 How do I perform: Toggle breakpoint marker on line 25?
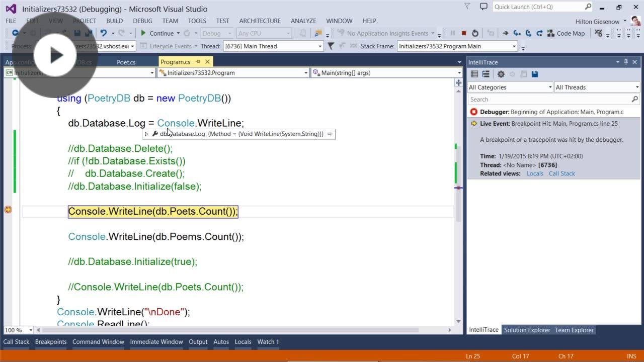[x=8, y=210]
